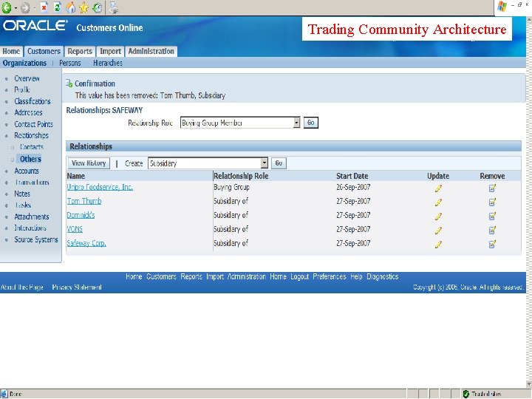The image size is (532, 399).
Task: Click the Refresh page icon
Action: coord(58,7)
